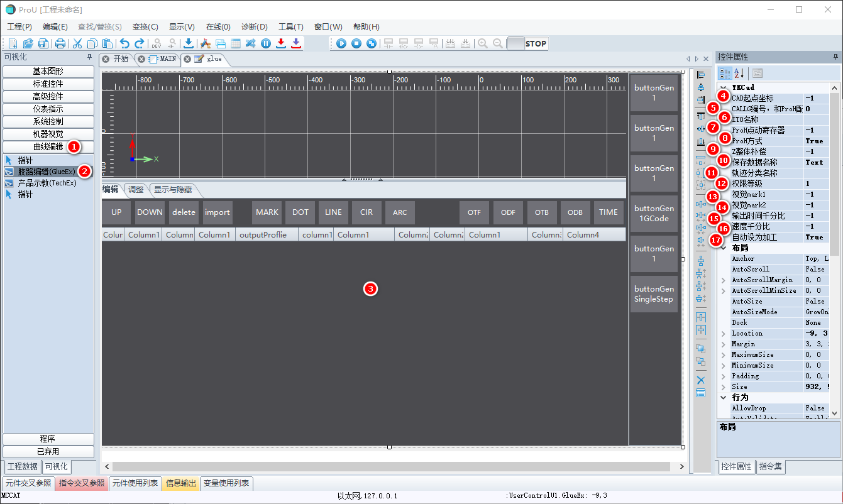Click the import button
This screenshot has width=843, height=504.
point(218,212)
